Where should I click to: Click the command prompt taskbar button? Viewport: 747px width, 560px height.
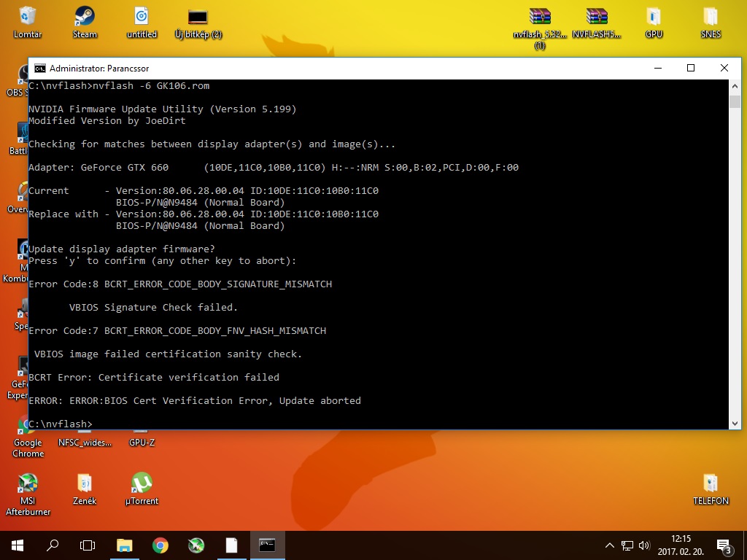coord(267,545)
